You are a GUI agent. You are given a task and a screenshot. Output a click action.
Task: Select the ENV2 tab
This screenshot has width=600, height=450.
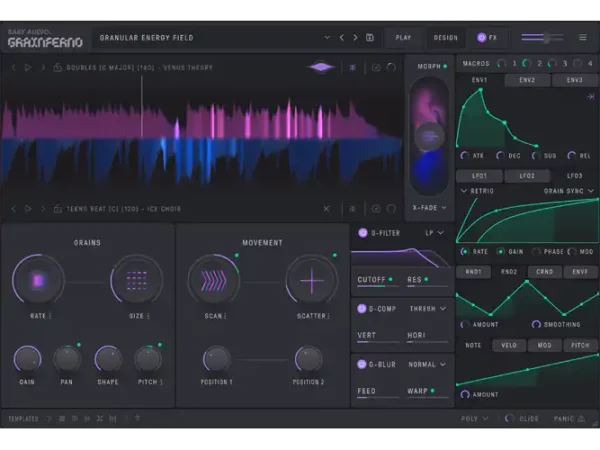527,80
